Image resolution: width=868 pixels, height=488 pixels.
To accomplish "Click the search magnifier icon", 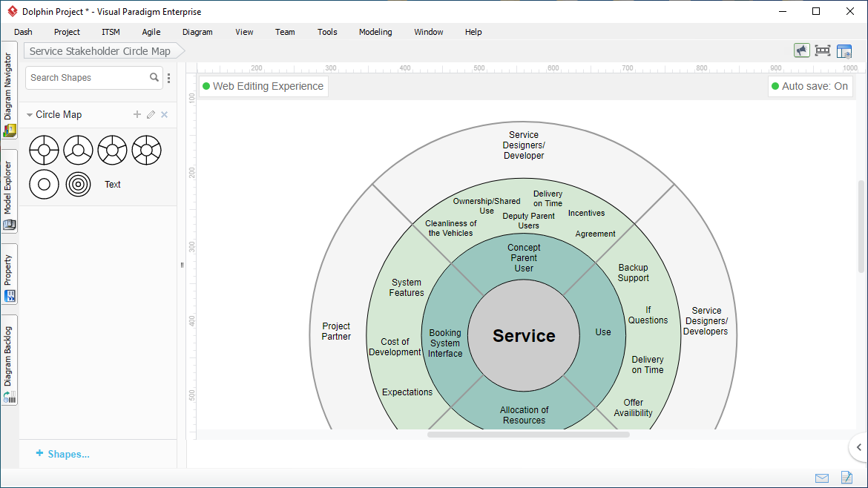I will pyautogui.click(x=154, y=77).
